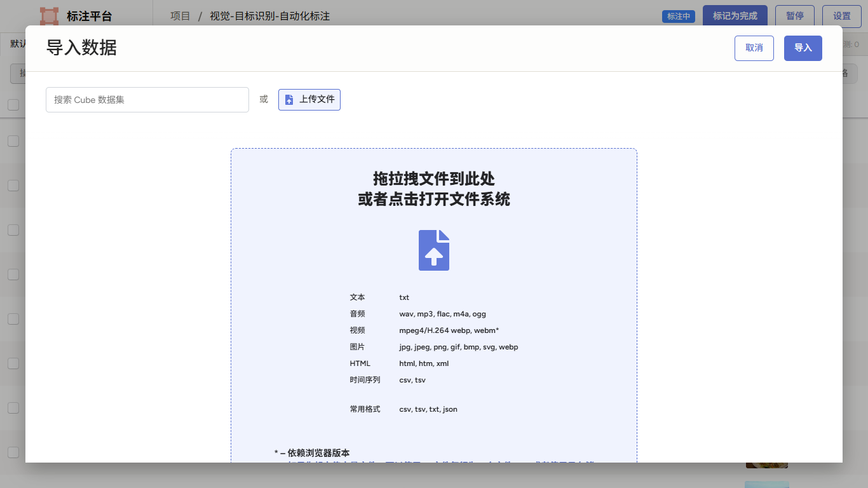Click the 暂停 button in background page
868x488 pixels.
click(795, 16)
